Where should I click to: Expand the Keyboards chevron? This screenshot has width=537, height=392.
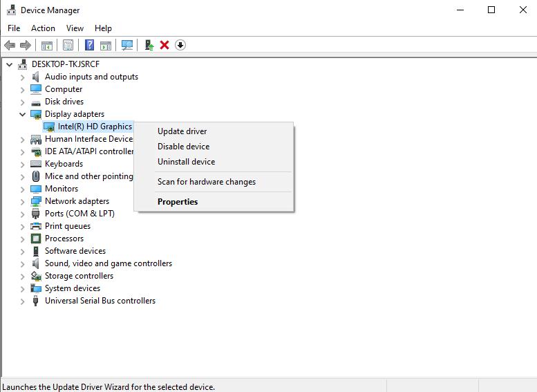pyautogui.click(x=23, y=165)
